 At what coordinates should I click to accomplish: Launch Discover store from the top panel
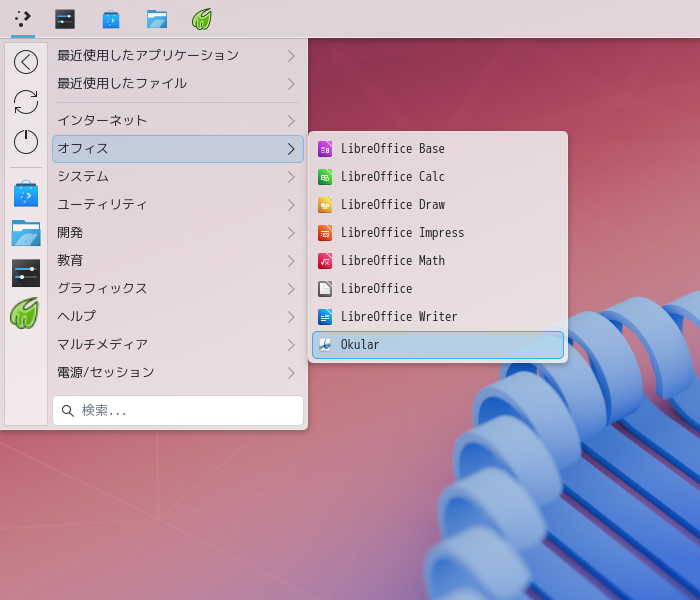111,20
